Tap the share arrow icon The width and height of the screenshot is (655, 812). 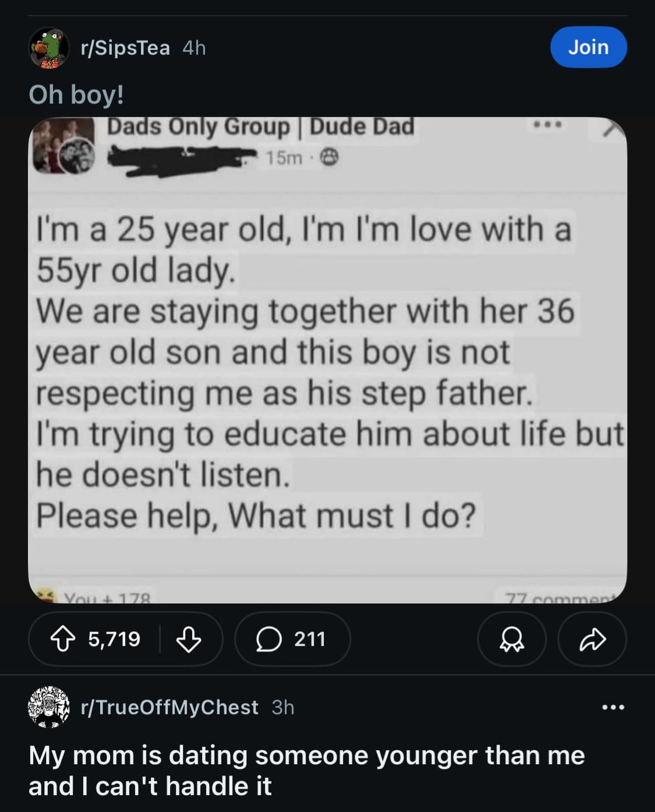(x=592, y=638)
